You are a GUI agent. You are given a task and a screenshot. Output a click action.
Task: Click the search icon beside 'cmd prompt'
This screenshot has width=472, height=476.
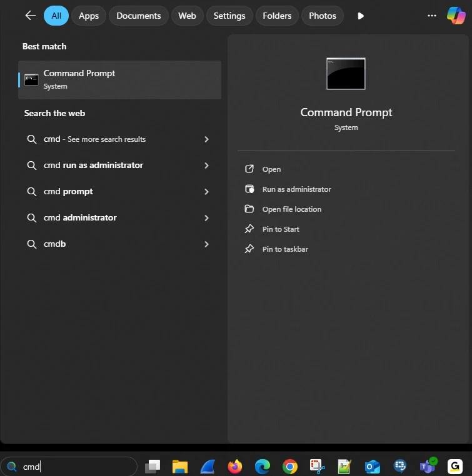click(32, 192)
